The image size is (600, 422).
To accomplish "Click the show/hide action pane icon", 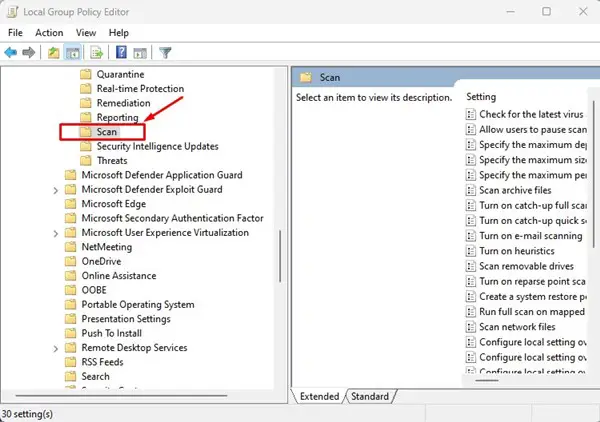I will (x=140, y=53).
